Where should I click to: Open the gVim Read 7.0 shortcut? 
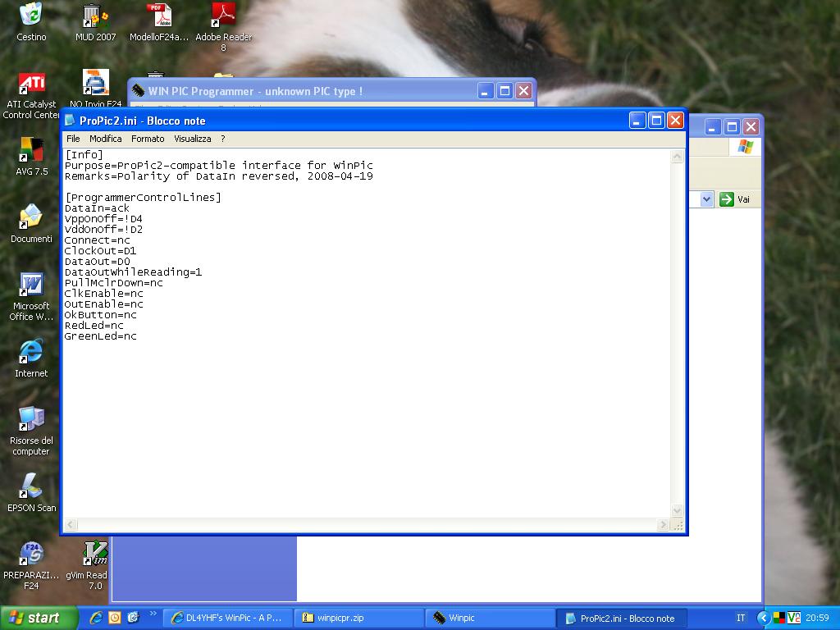pyautogui.click(x=95, y=555)
